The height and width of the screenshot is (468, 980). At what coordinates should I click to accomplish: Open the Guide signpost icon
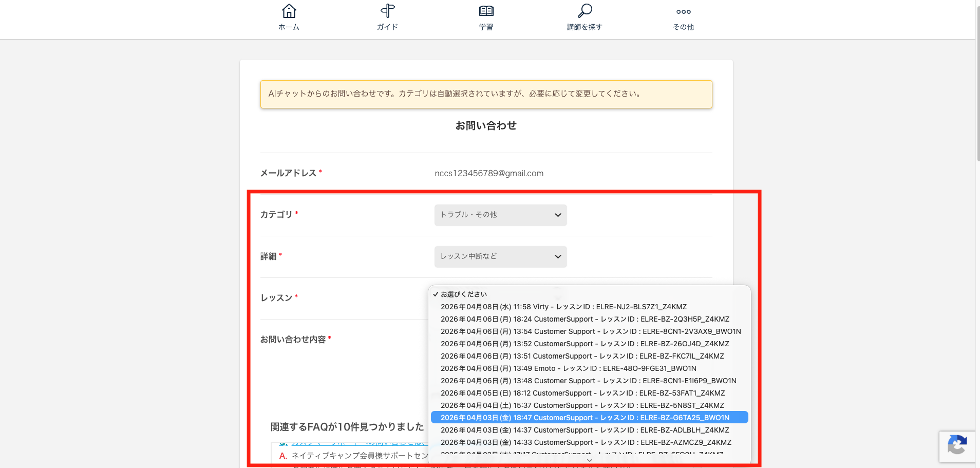pyautogui.click(x=387, y=11)
